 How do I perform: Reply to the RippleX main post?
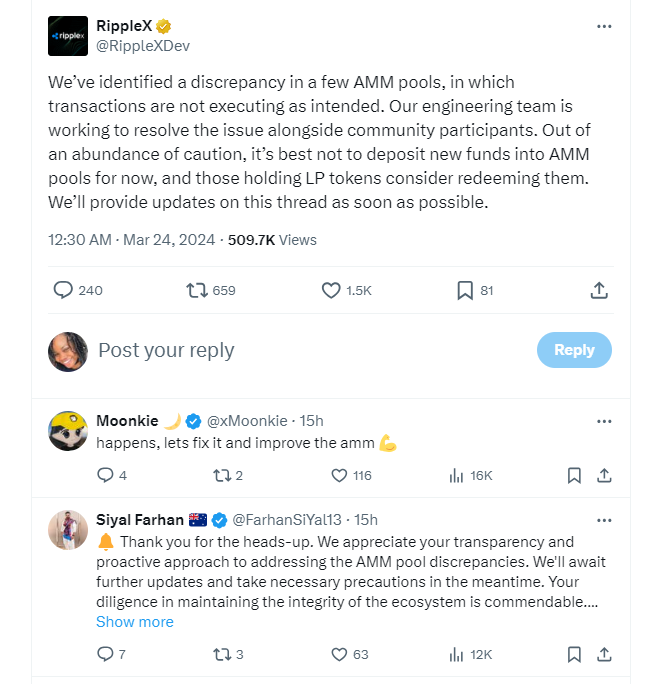coord(64,290)
